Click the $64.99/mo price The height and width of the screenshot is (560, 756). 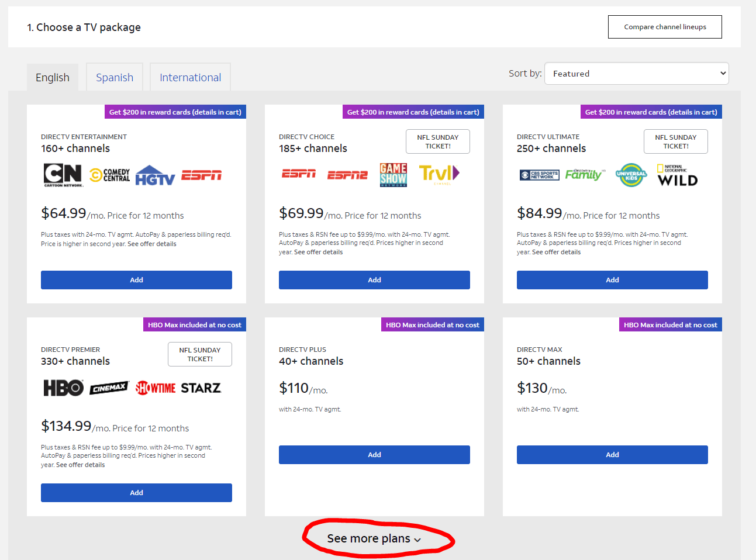point(73,214)
